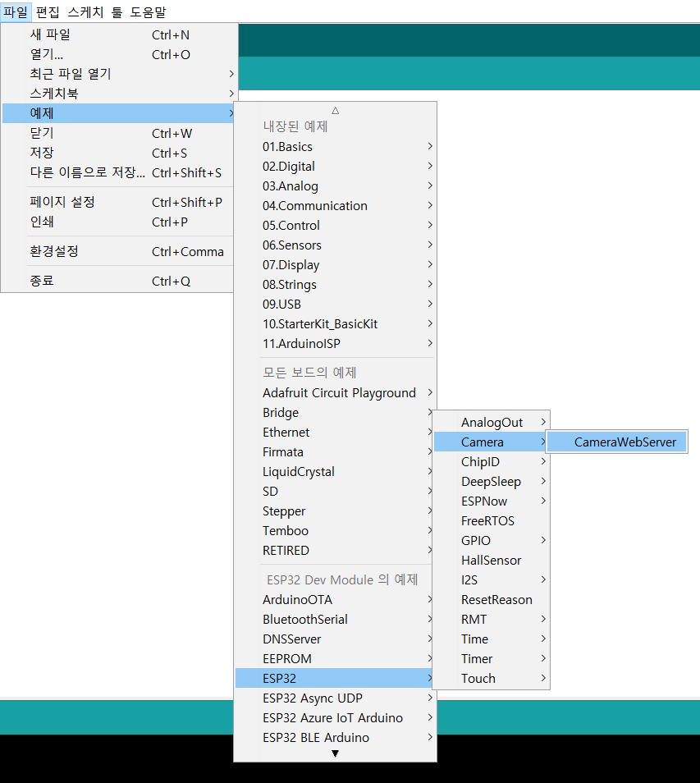Screen dimensions: 700x783
Task: Expand the 스케치북 submenu
Action: [118, 94]
